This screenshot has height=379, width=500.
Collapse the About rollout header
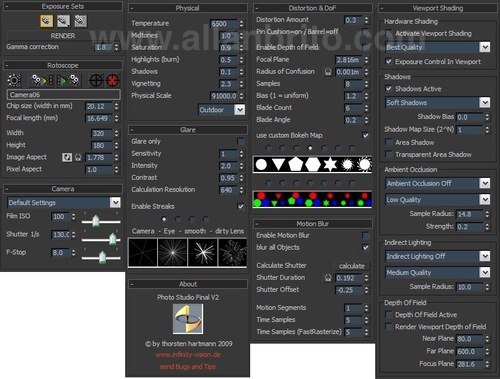188,284
